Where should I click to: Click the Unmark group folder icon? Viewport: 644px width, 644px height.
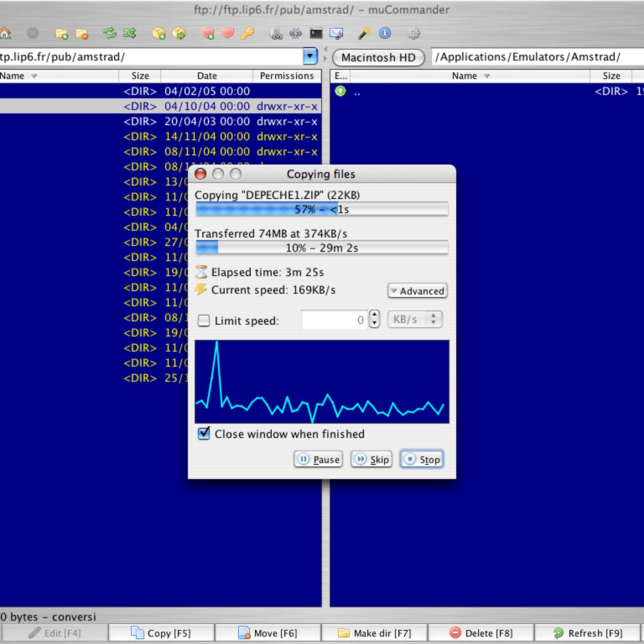point(82,34)
